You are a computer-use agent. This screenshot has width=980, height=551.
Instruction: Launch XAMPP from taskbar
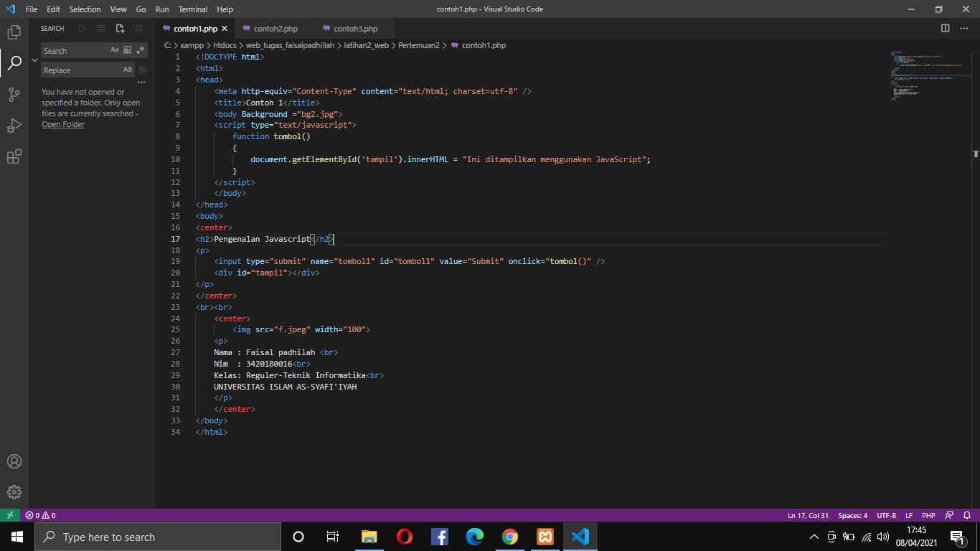545,537
